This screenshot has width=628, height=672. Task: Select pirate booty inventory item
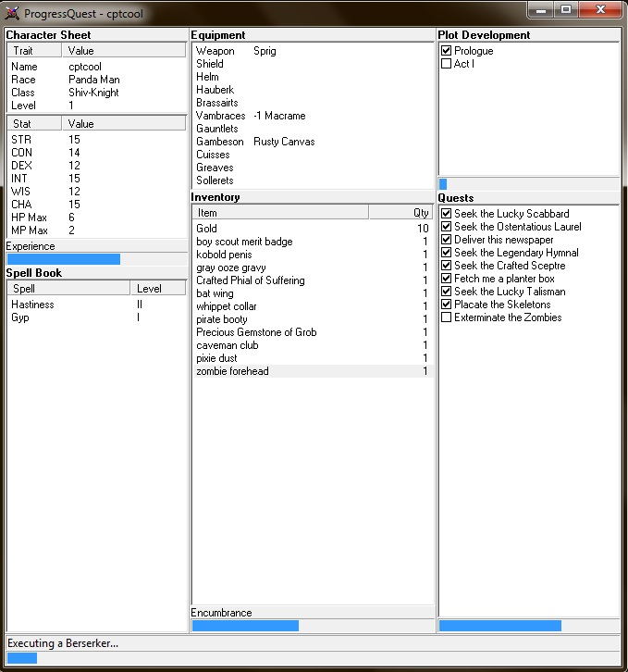(x=313, y=319)
